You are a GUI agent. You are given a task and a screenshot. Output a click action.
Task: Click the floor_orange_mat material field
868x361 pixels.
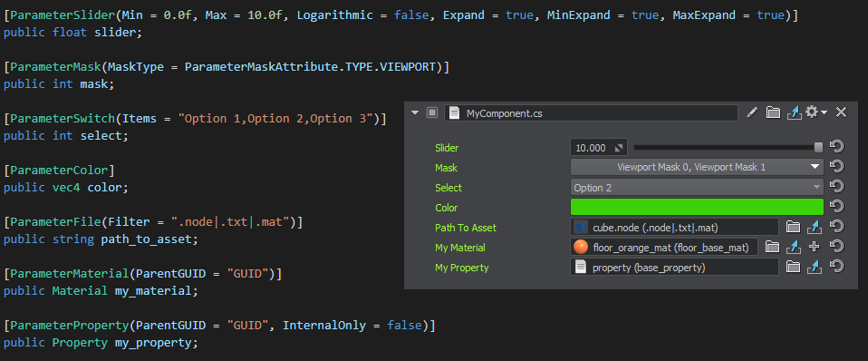pos(664,247)
